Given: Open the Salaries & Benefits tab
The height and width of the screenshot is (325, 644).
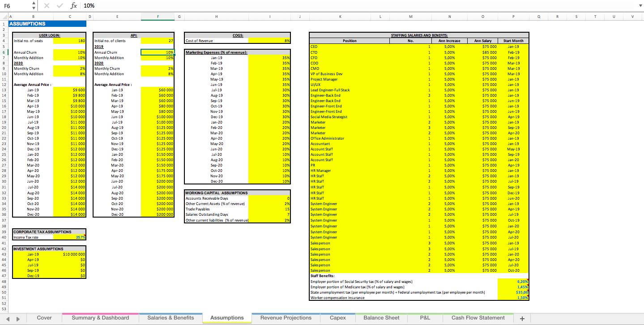Looking at the screenshot, I should (x=171, y=318).
